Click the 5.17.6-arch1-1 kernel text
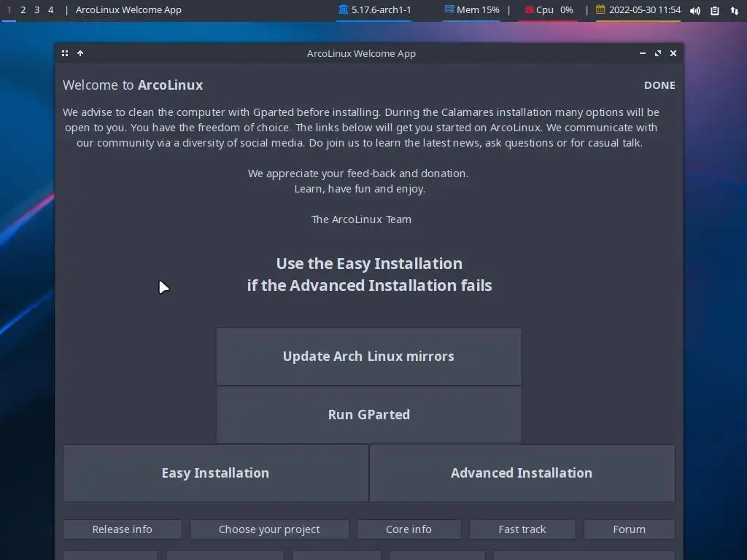This screenshot has height=560, width=747. [x=381, y=10]
